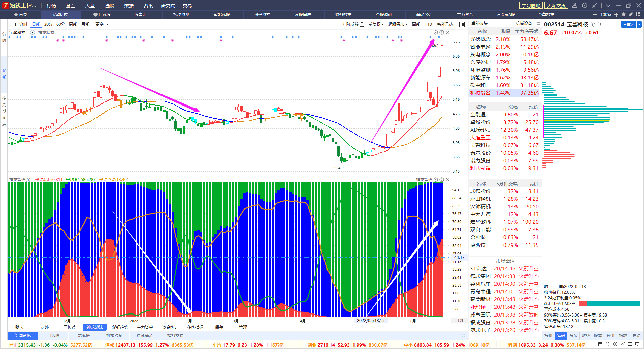Switch to 涨停监控 tab

(x=262, y=15)
